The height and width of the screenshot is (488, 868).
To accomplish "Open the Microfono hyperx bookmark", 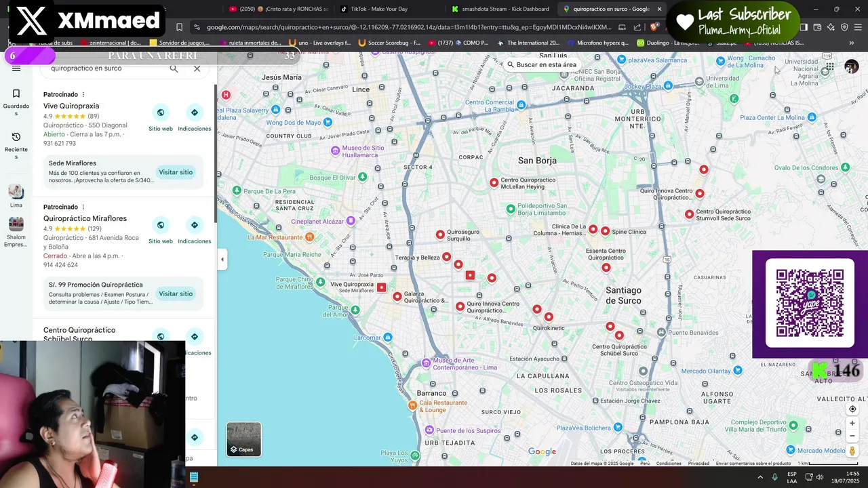I will point(599,43).
